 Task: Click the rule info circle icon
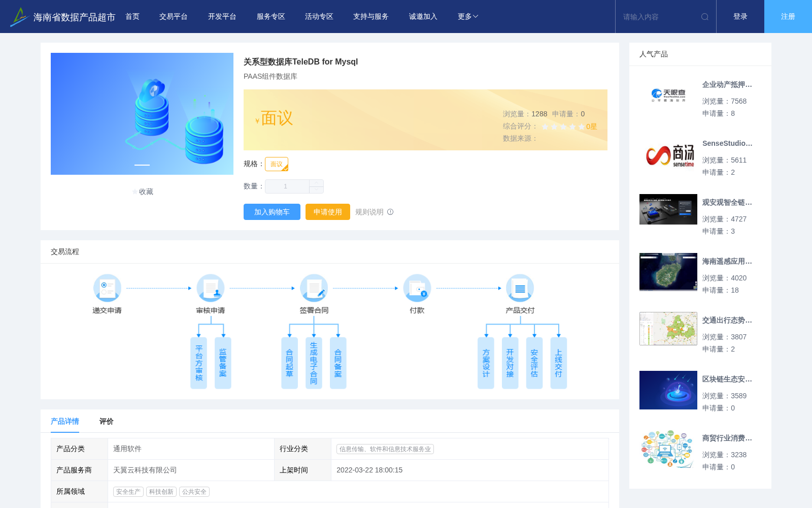(x=390, y=212)
